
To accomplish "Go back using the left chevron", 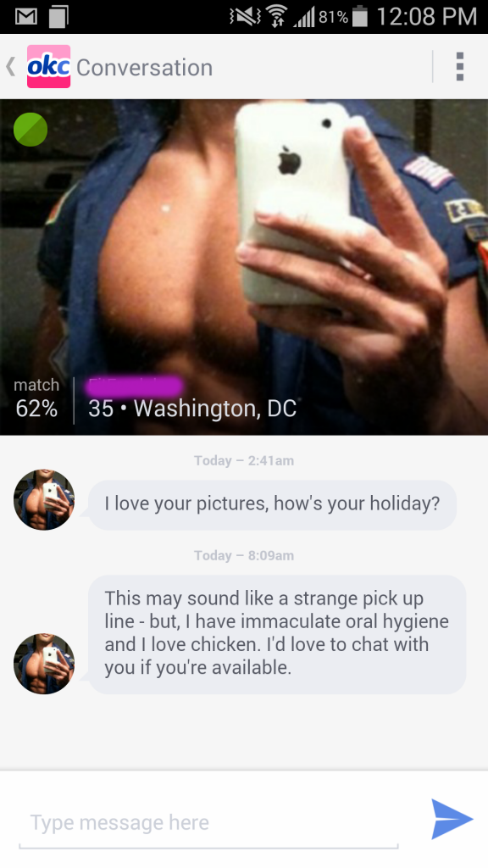I will [10, 67].
